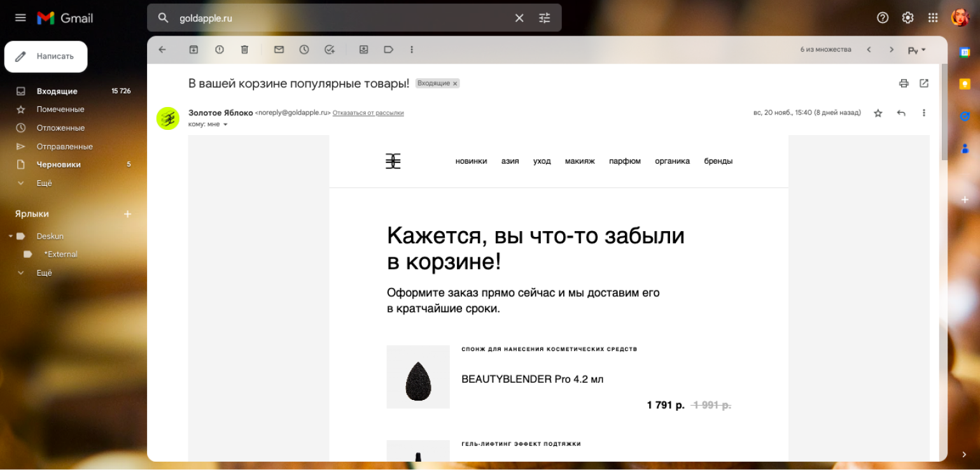
Task: Click the уход link in email
Action: (542, 161)
